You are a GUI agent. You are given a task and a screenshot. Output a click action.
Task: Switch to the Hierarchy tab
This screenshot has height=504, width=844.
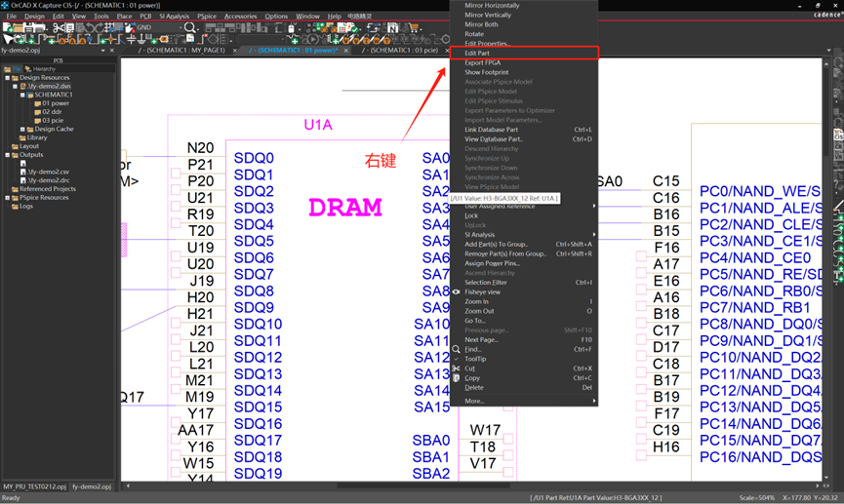40,69
